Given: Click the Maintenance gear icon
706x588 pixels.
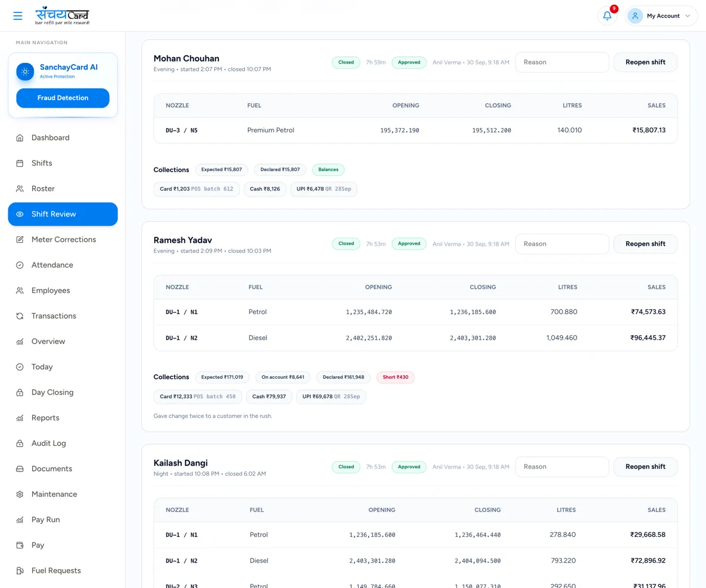Looking at the screenshot, I should [20, 494].
